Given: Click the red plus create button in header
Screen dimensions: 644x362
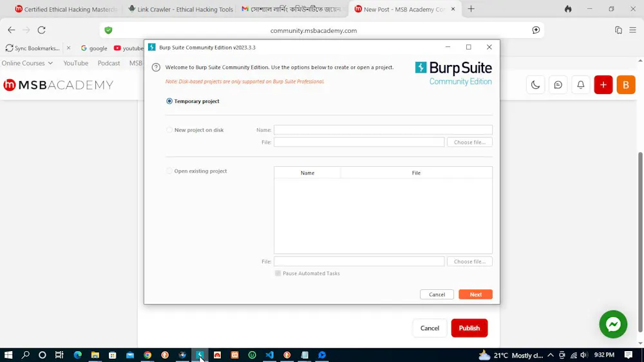Looking at the screenshot, I should pyautogui.click(x=603, y=85).
